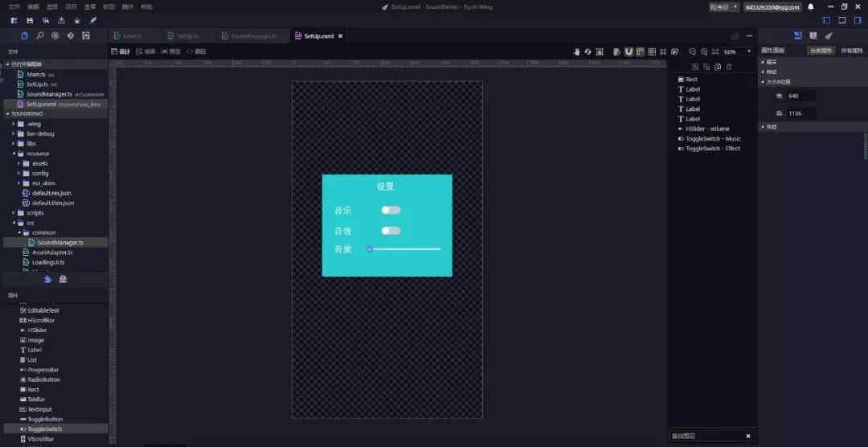868x447 pixels.
Task: Open the debug view icon in sidebar
Action: click(x=55, y=36)
